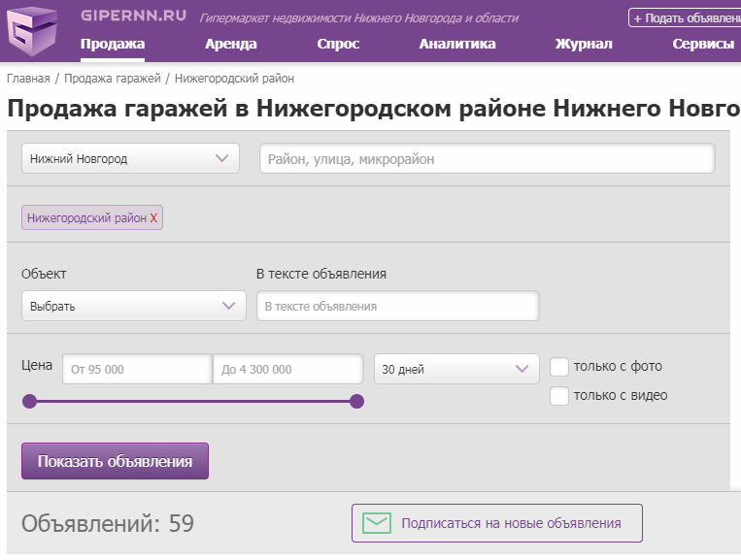Open the Нижний Новгород city dropdown
The height and width of the screenshot is (560, 741).
(x=130, y=158)
